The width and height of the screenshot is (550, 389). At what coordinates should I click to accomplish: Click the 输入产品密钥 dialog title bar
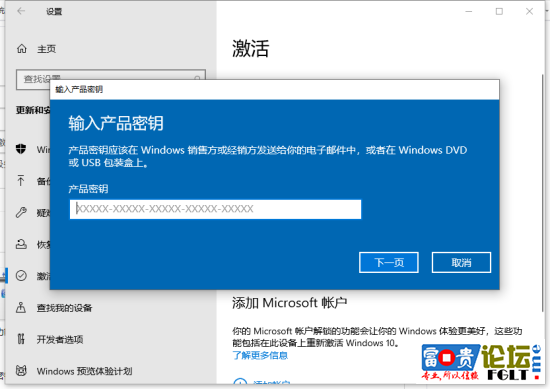[275, 89]
